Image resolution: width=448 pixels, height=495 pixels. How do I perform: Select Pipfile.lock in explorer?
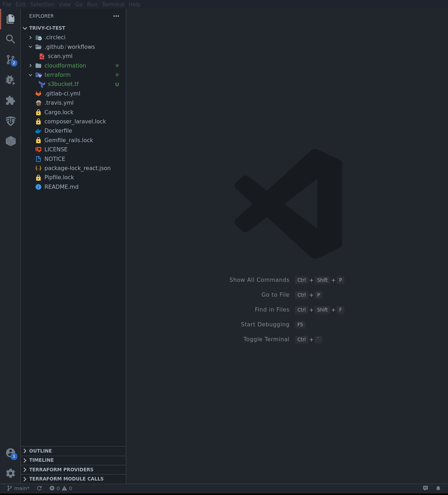coord(73,177)
